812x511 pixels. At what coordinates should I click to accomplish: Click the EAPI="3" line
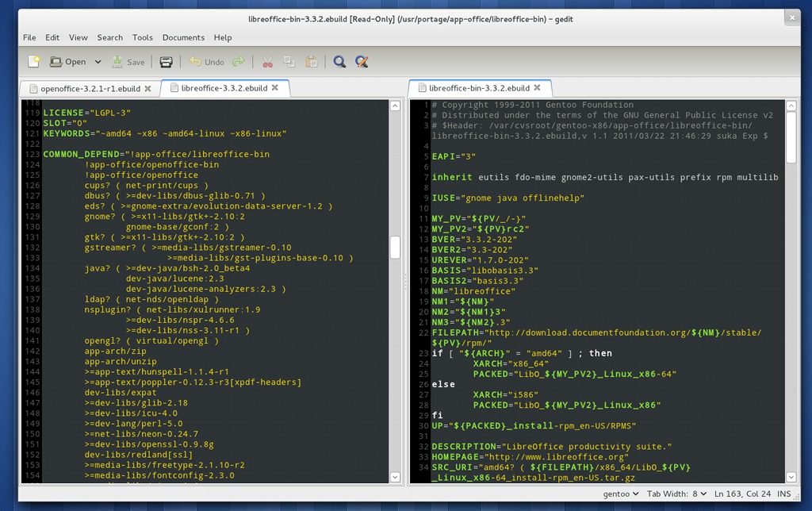tap(454, 156)
